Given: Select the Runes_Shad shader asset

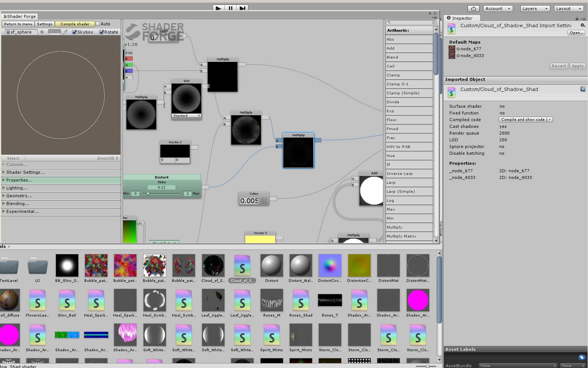Looking at the screenshot, I should click(x=301, y=303).
